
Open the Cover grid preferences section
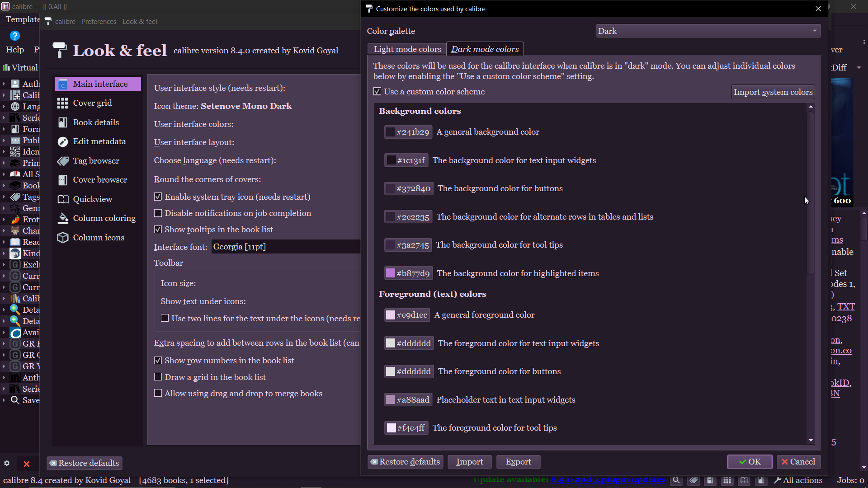pyautogui.click(x=92, y=103)
